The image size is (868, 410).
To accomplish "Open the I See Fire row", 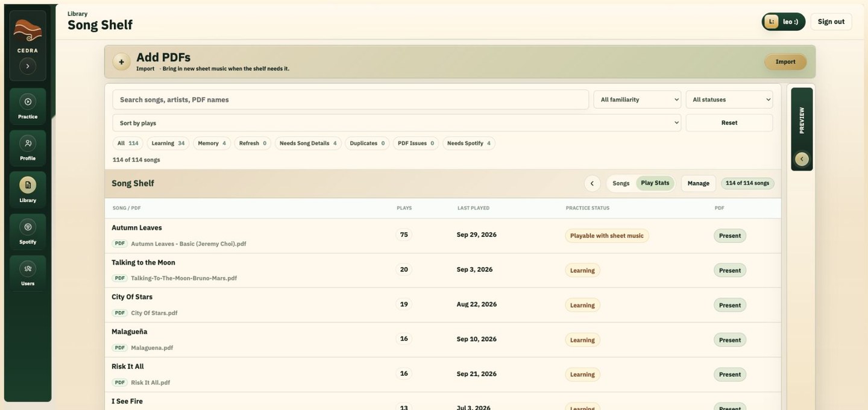I will pyautogui.click(x=443, y=402).
